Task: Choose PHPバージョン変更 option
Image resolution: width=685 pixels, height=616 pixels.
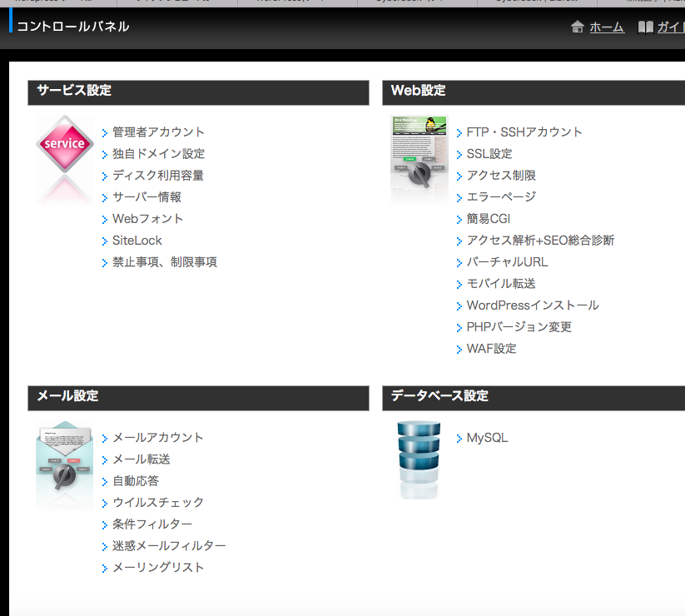Action: click(x=519, y=327)
